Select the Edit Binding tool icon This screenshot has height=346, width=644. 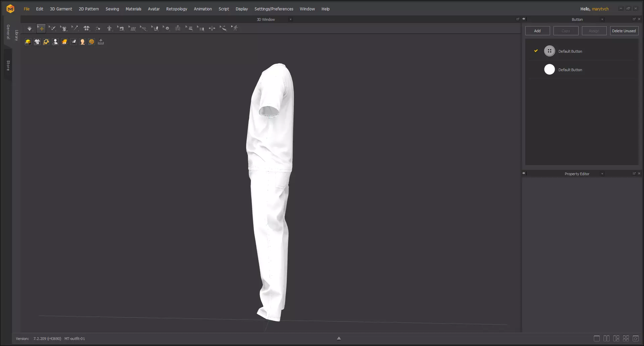pos(201,29)
